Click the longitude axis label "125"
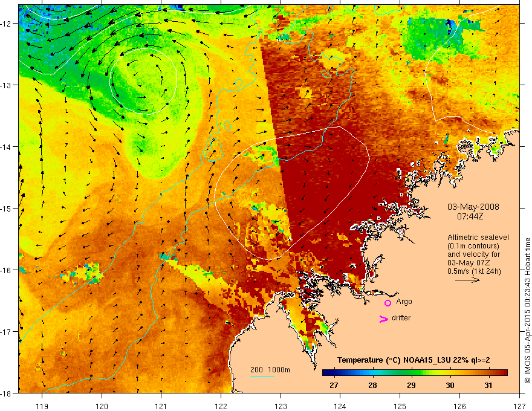The width and height of the screenshot is (532, 411). [400, 406]
